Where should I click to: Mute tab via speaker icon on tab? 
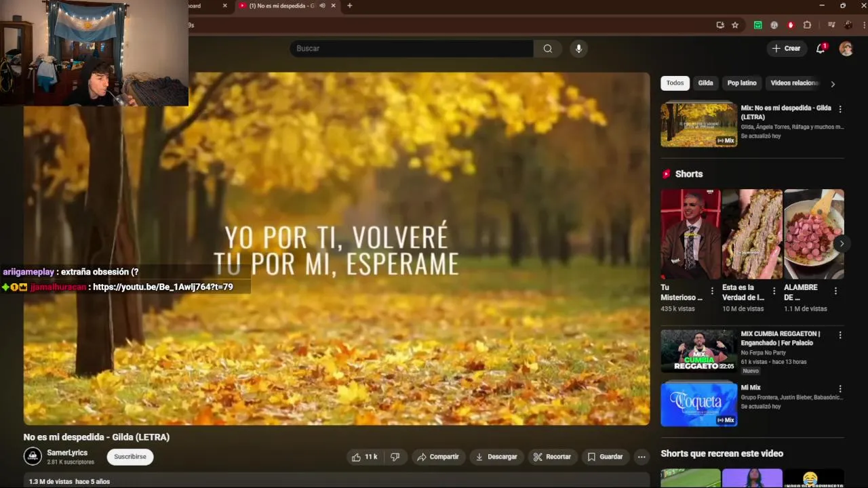pyautogui.click(x=322, y=5)
